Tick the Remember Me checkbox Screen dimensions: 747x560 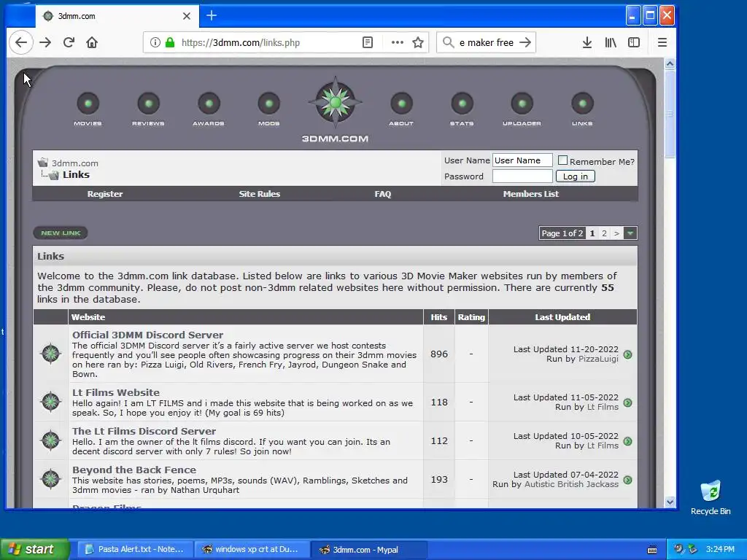562,160
